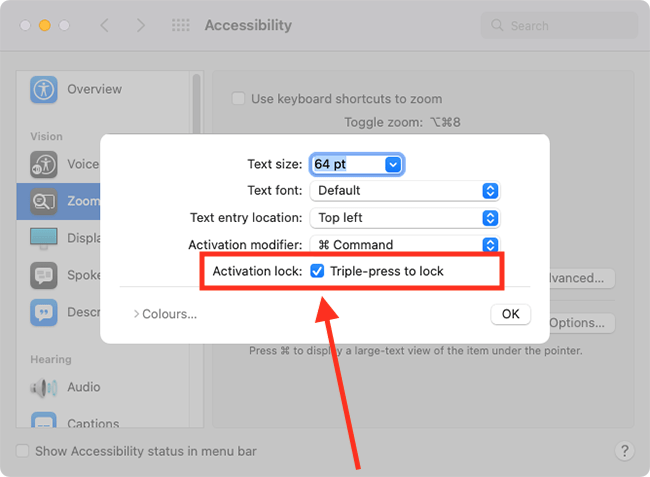Viewport: 650px width, 477px height.
Task: Open the Spoken Content speech-bubble icon
Action: (x=44, y=275)
